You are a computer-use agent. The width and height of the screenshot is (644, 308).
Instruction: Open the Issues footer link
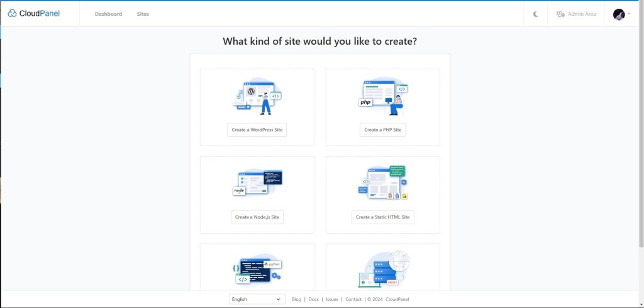332,299
